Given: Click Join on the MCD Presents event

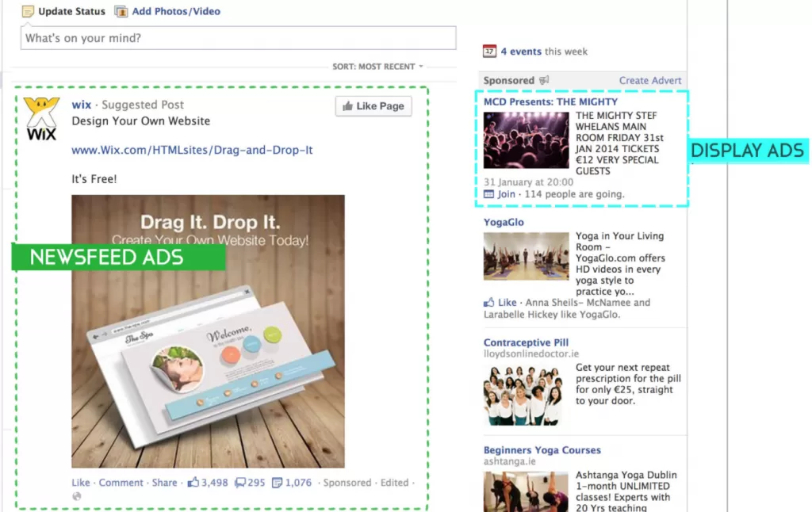Looking at the screenshot, I should coord(507,193).
